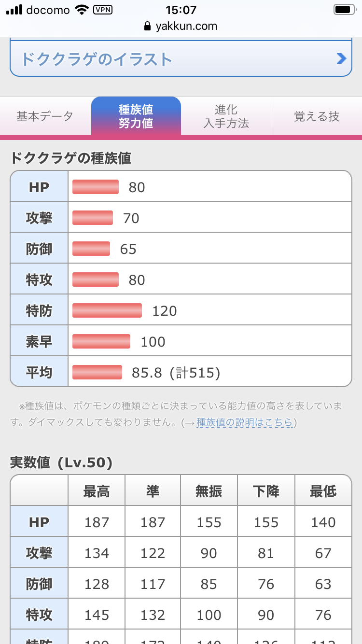Tap the lock icon beside yakkun.com
This screenshot has width=362, height=644.
(x=148, y=27)
